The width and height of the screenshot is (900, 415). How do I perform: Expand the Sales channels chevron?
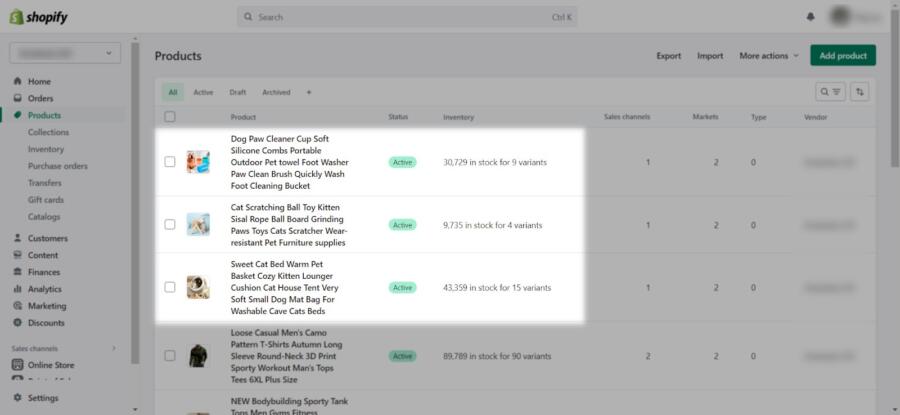pyautogui.click(x=114, y=348)
